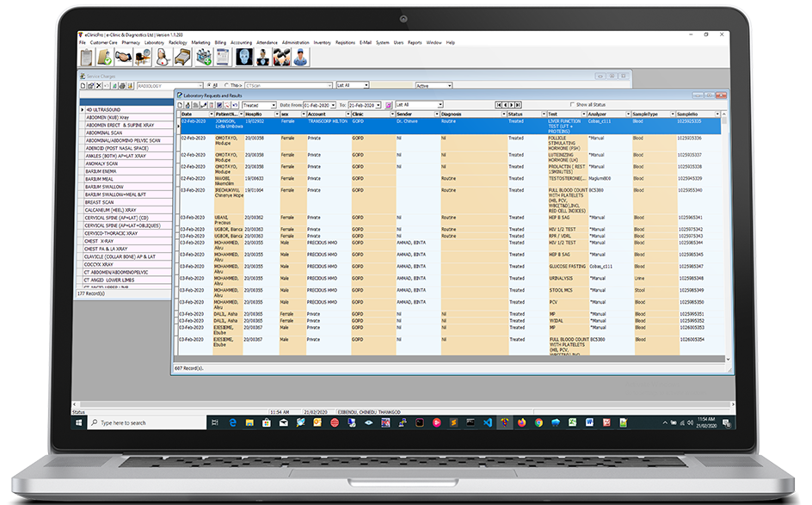This screenshot has height=505, width=812.
Task: Enable the Show all Status checkbox
Action: (x=573, y=104)
